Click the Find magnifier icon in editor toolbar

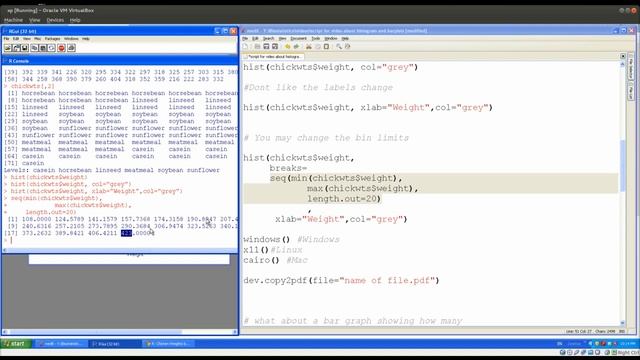339,47
